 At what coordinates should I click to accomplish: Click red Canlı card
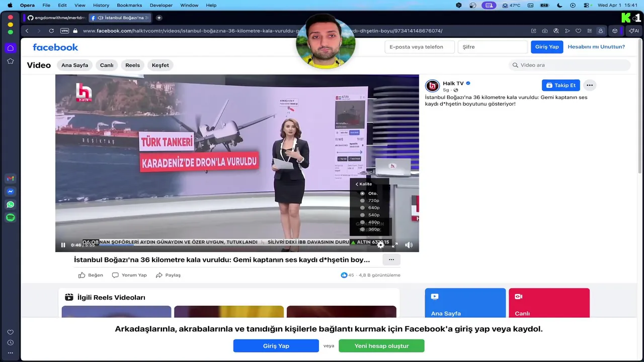point(549,303)
